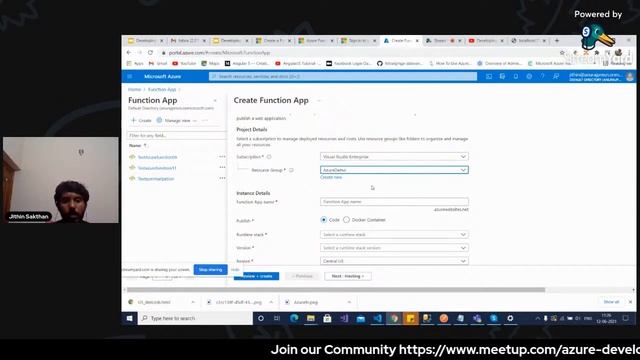Open Cloud Shell icon in Azure header
This screenshot has height=360, width=640.
(489, 76)
